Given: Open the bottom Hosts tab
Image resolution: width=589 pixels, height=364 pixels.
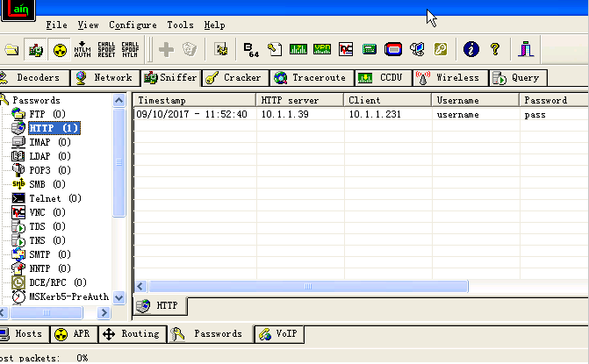Looking at the screenshot, I should click(x=25, y=333).
